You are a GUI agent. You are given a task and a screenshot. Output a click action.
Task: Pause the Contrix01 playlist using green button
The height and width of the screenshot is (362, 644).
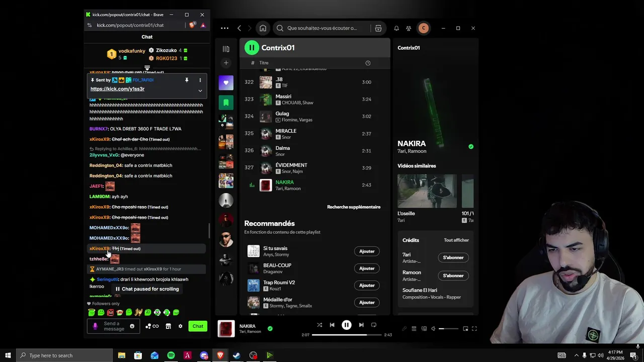click(252, 48)
